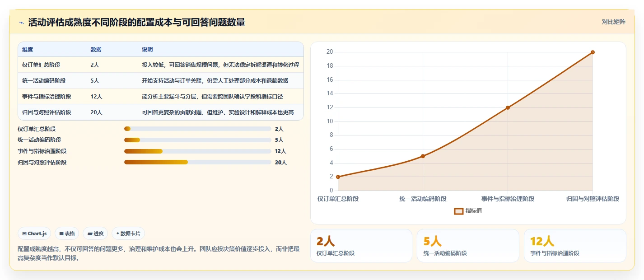Click the summary paragraph starting 配置成熟度越高

(x=159, y=253)
